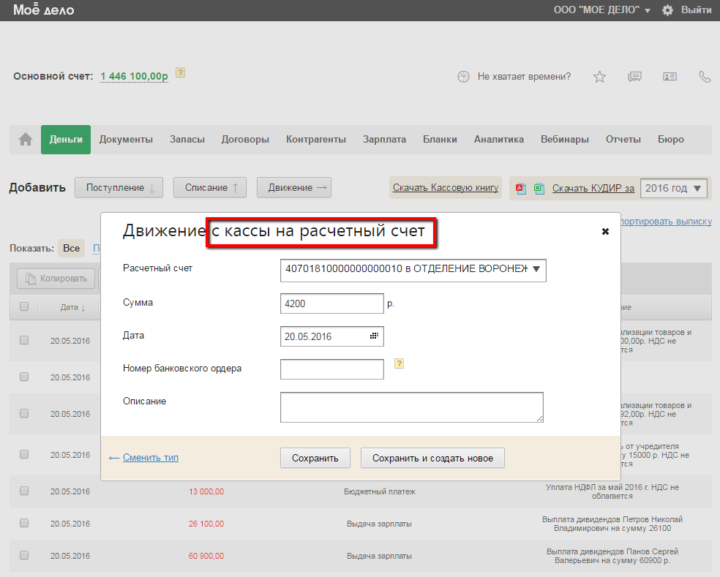
Task: Expand the Расчетный счет dropdown
Action: 536,269
